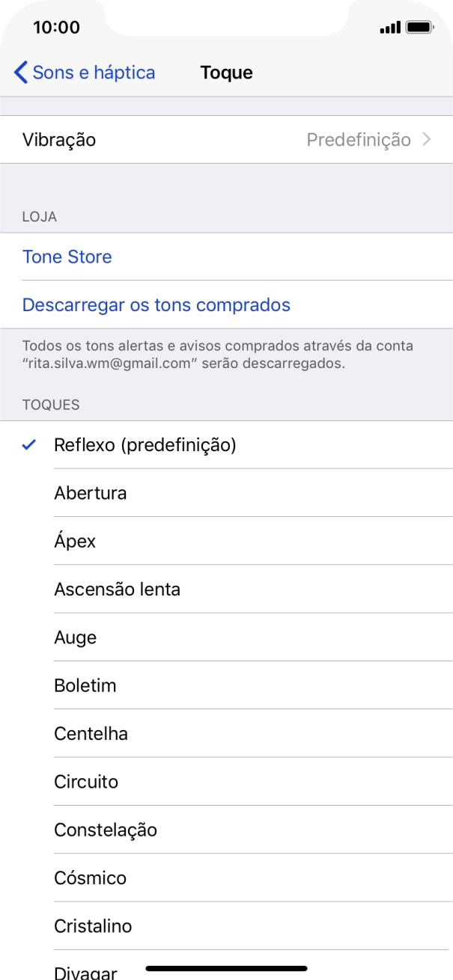Expand the Vibração row
453x980 pixels.
225,139
